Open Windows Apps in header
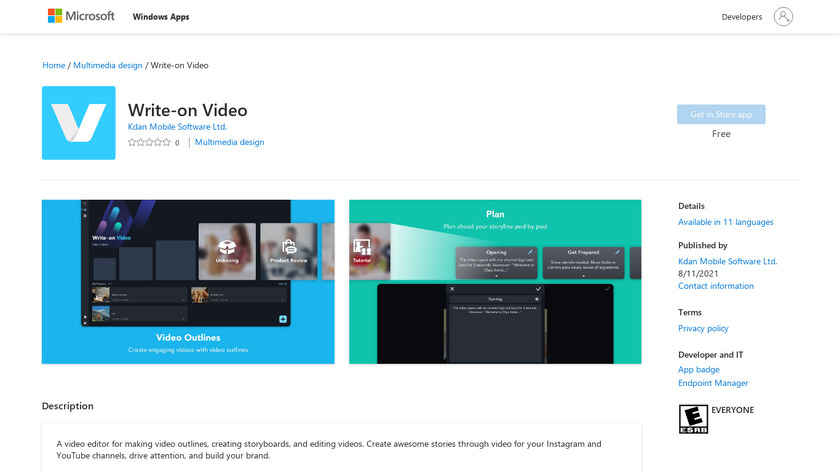This screenshot has width=840, height=472. click(x=161, y=17)
